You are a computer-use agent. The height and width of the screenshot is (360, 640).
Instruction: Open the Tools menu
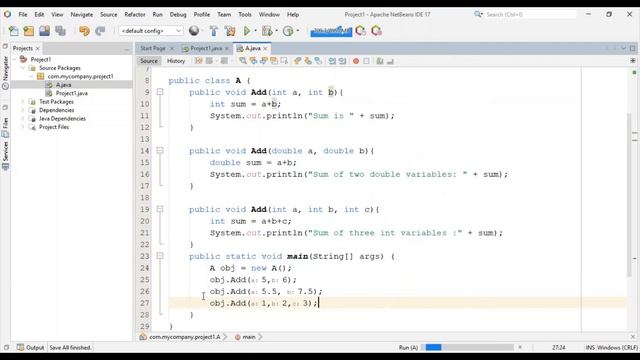click(x=245, y=14)
